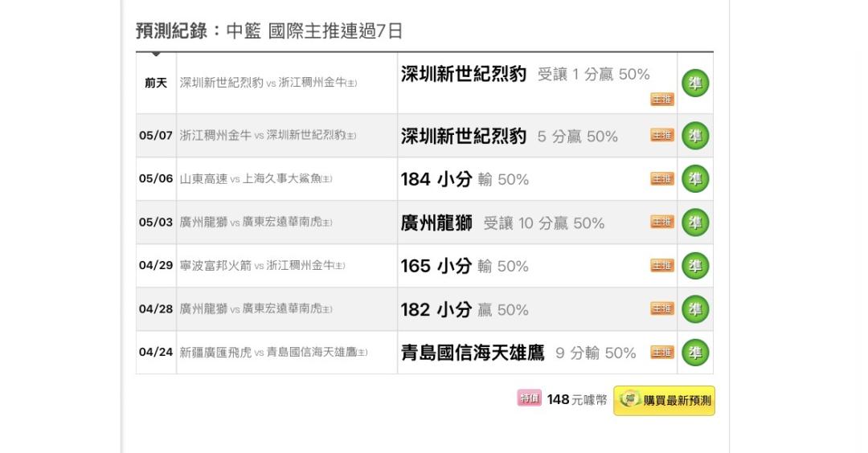Click green 準 badge in 05/06 row
The height and width of the screenshot is (453, 868).
coord(695,179)
